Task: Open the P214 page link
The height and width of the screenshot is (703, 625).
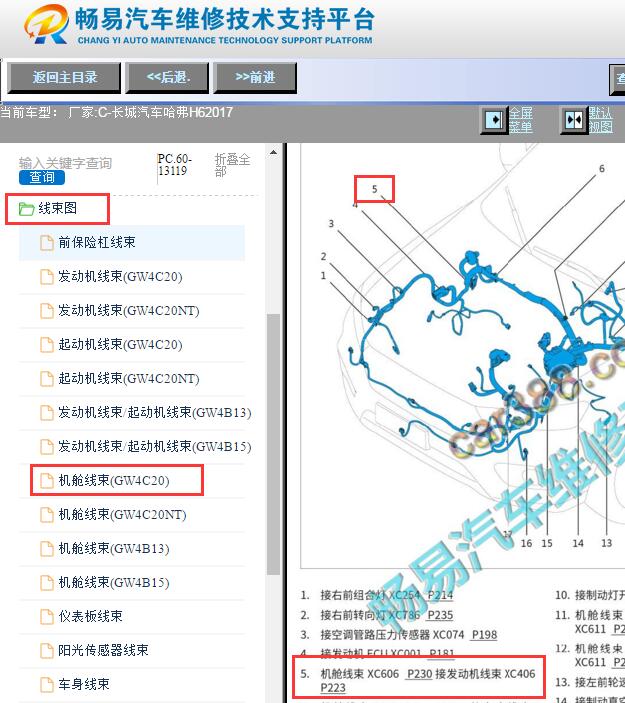Action: (440, 595)
